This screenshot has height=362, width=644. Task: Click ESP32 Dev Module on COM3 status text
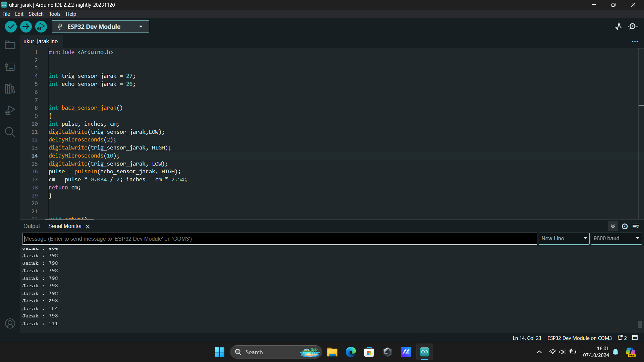tap(579, 338)
